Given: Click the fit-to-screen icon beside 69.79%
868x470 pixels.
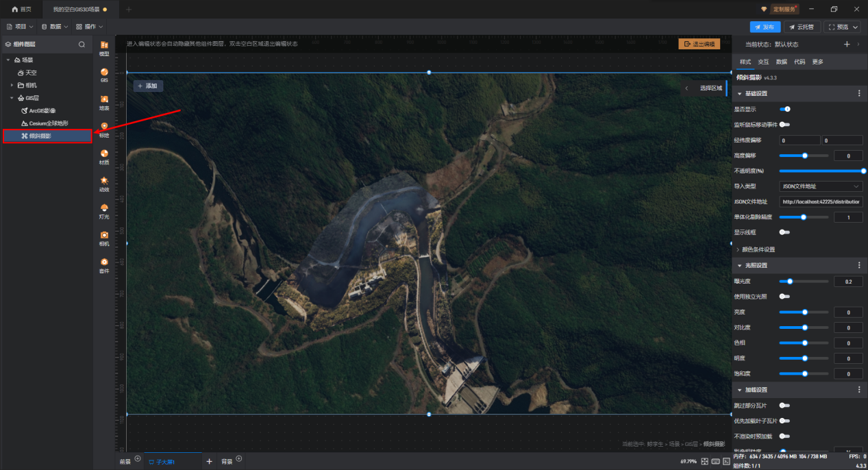Looking at the screenshot, I should [x=704, y=461].
